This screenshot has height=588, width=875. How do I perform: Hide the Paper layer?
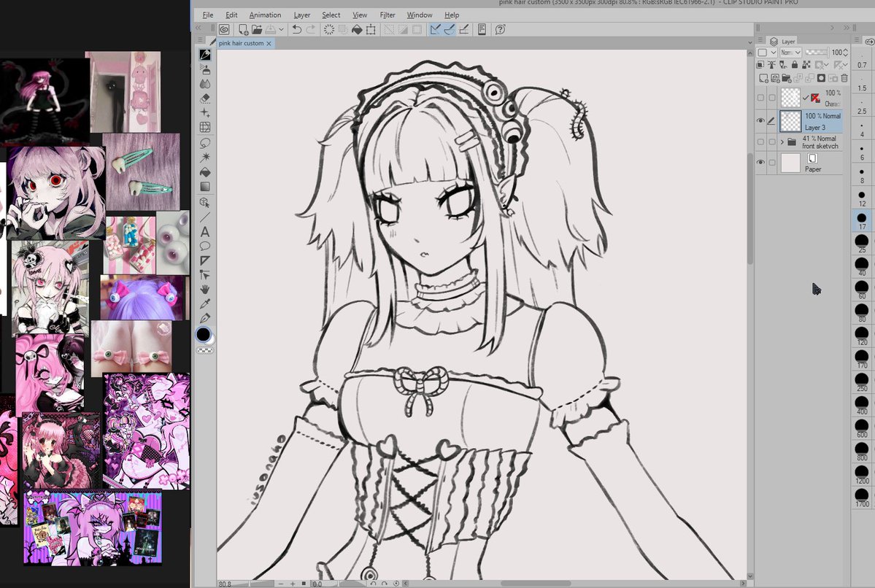point(760,163)
